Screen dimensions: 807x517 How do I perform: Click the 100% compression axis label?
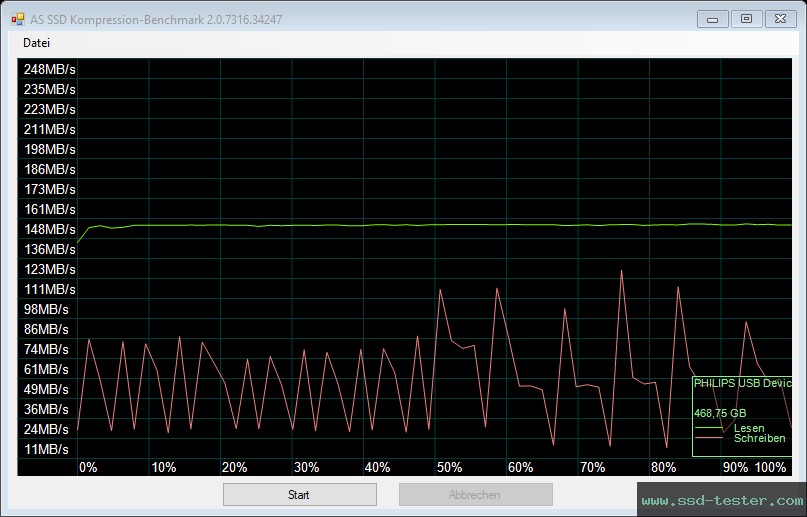[770, 468]
